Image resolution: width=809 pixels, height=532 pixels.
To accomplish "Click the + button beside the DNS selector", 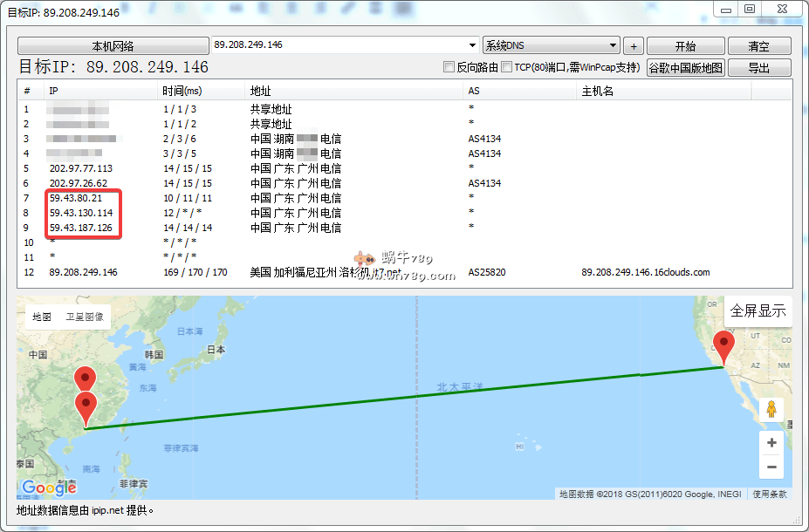I will [633, 44].
